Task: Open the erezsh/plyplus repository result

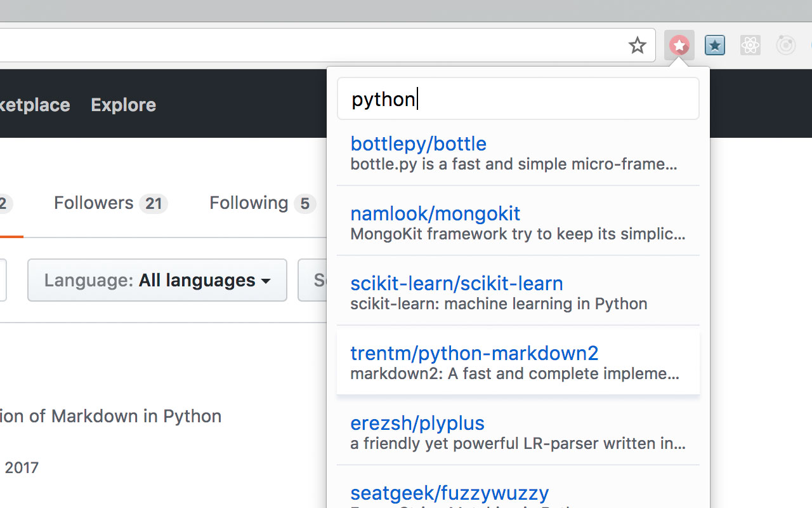Action: (417, 423)
